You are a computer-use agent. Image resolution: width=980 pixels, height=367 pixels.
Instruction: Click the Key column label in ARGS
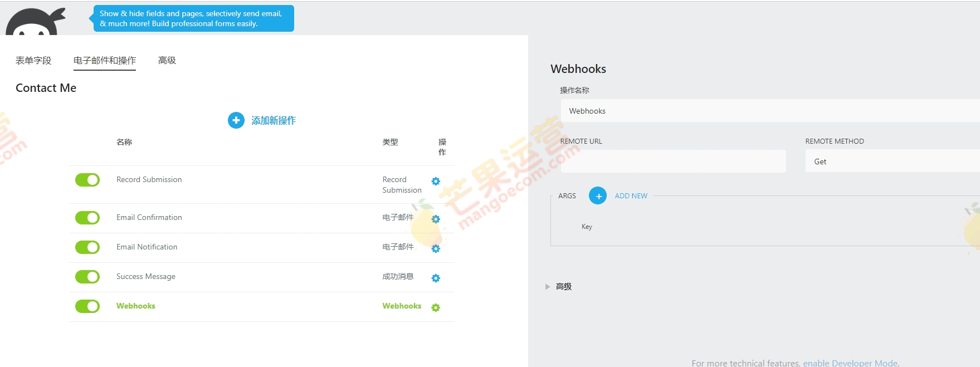[587, 227]
